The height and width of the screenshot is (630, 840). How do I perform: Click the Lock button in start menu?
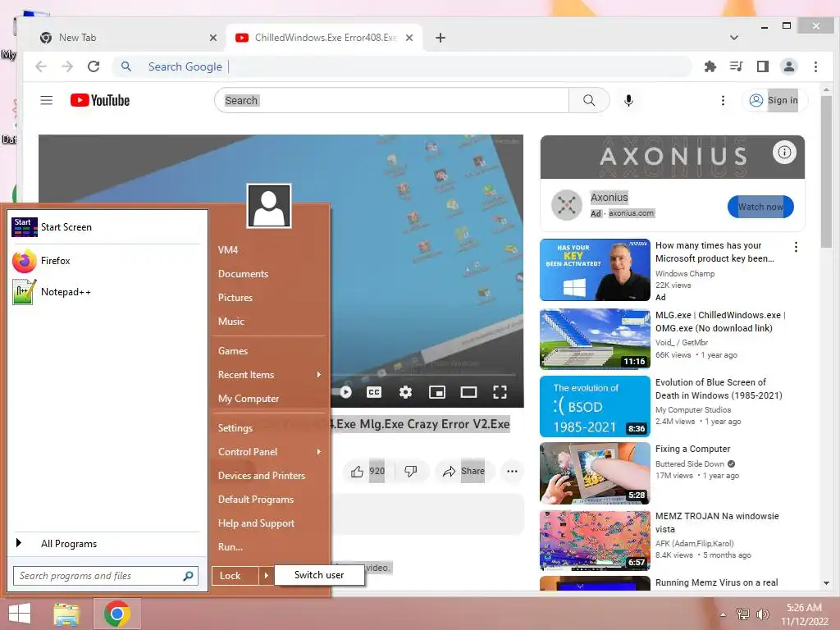coord(235,576)
